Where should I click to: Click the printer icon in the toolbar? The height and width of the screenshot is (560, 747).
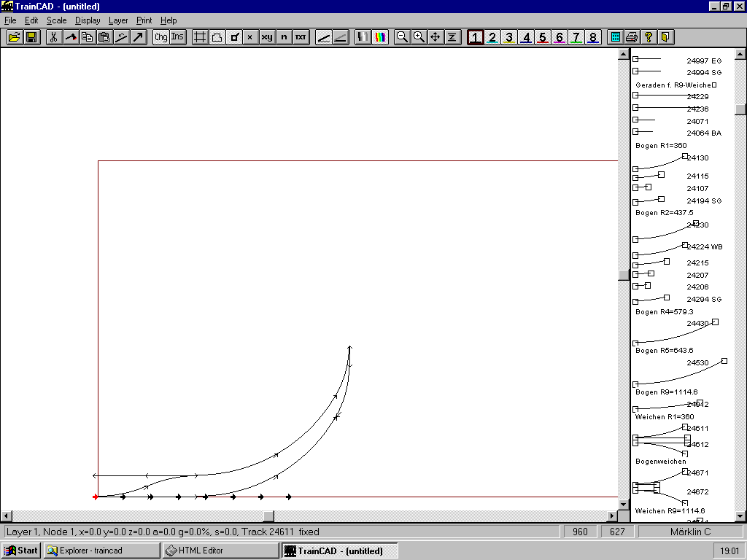[632, 37]
